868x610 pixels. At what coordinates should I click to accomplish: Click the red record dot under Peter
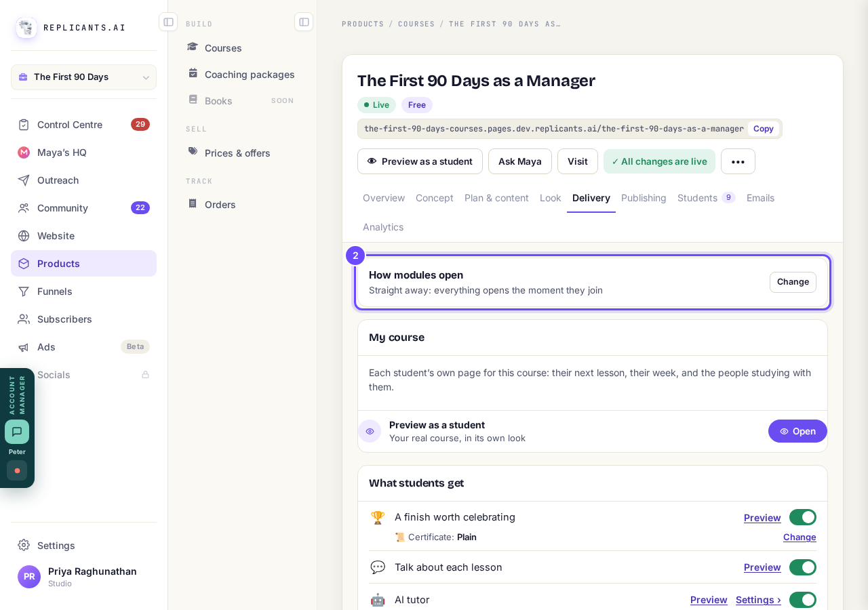pyautogui.click(x=17, y=470)
